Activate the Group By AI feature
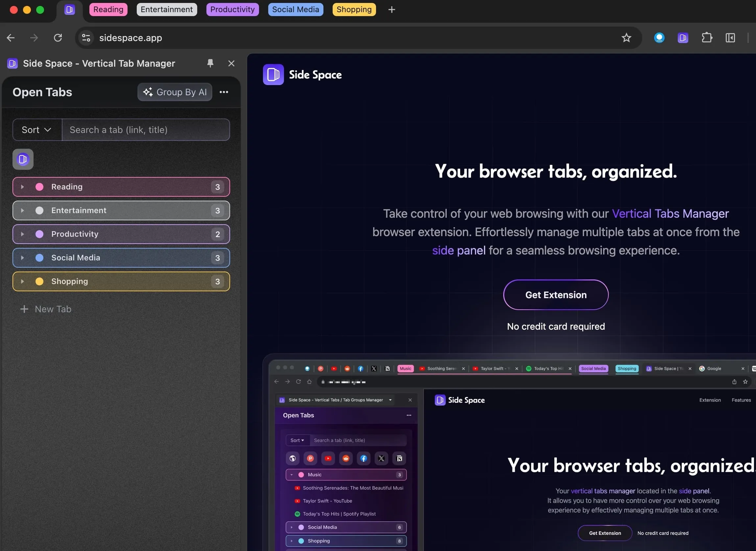The image size is (756, 551). [175, 92]
